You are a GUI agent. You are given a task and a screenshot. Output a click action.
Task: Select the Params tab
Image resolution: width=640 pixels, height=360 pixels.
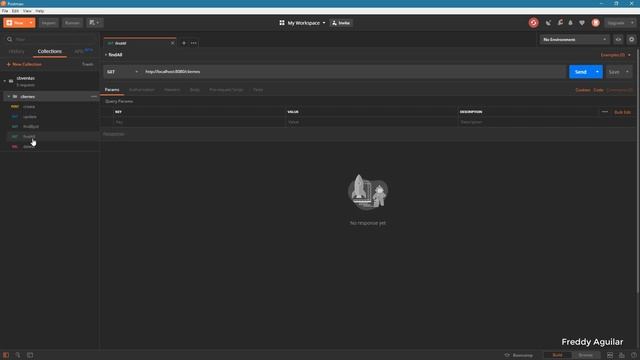(112, 90)
